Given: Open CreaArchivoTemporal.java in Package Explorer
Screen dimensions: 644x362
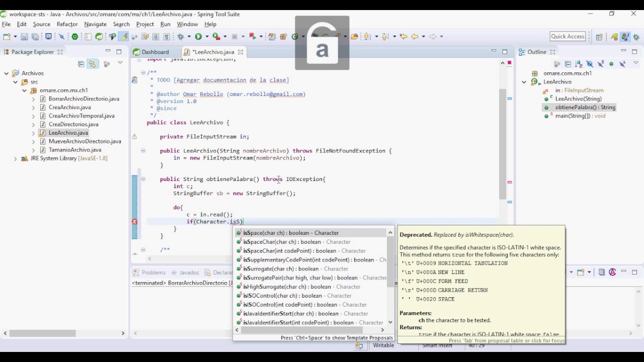Looking at the screenshot, I should click(82, 116).
